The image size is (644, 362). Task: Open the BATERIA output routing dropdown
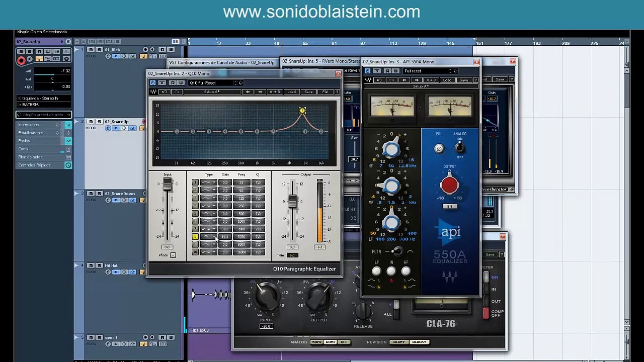44,105
